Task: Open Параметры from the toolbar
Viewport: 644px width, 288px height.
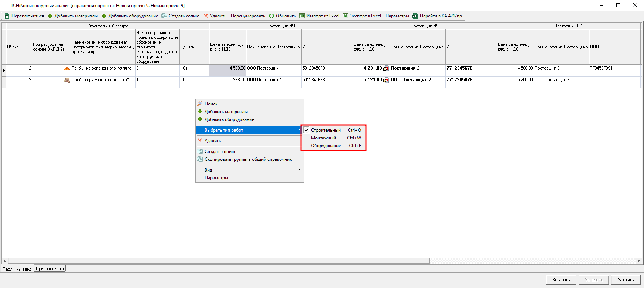Action: point(397,16)
